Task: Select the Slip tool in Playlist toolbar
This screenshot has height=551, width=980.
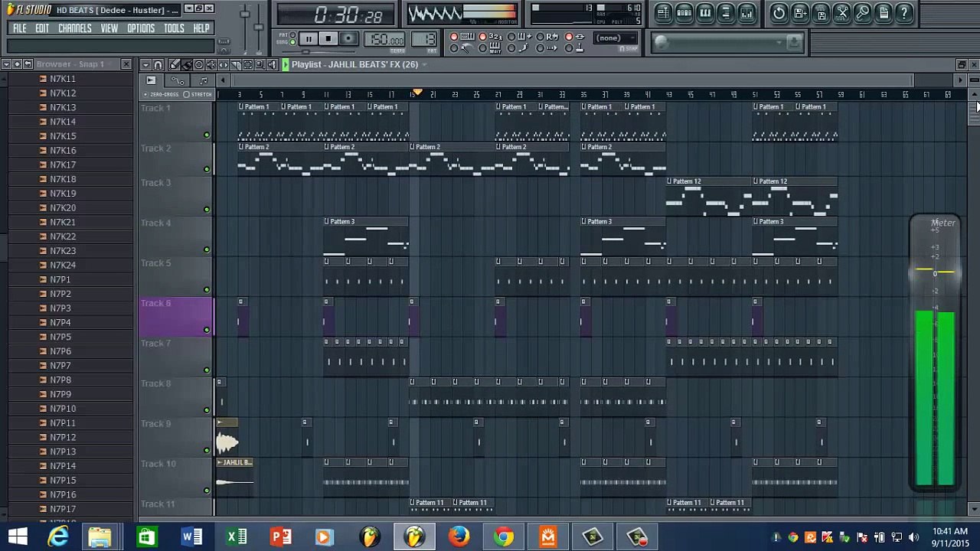Action: click(224, 65)
